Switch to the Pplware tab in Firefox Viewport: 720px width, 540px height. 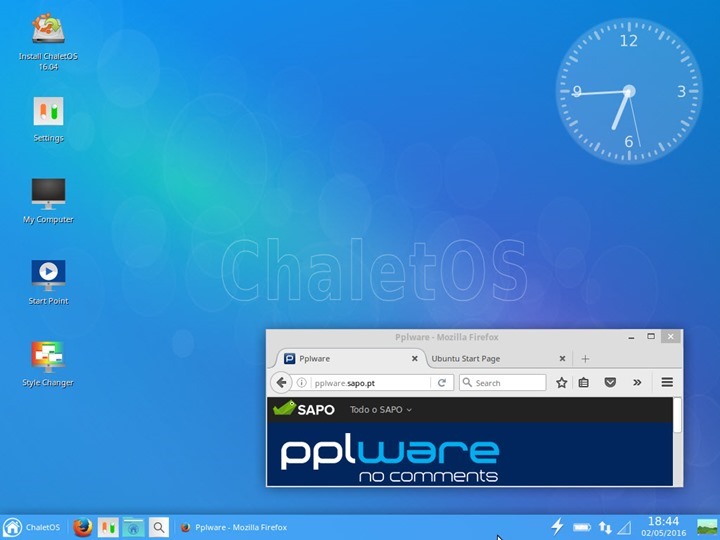(x=349, y=359)
